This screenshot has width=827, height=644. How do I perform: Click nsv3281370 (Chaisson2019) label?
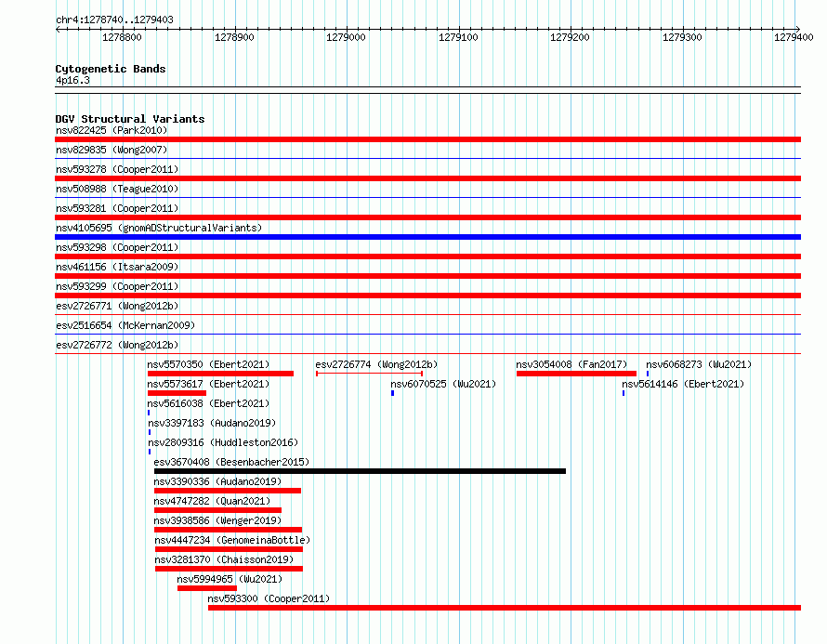point(224,559)
